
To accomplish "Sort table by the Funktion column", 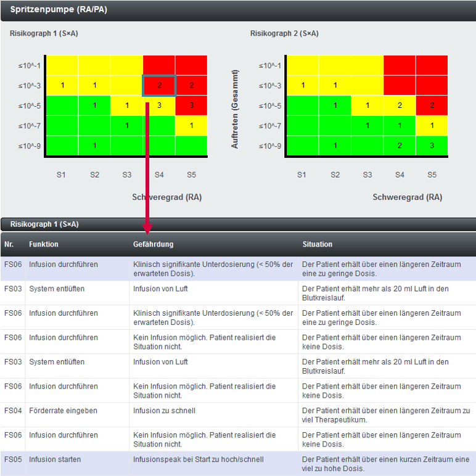I will [43, 244].
